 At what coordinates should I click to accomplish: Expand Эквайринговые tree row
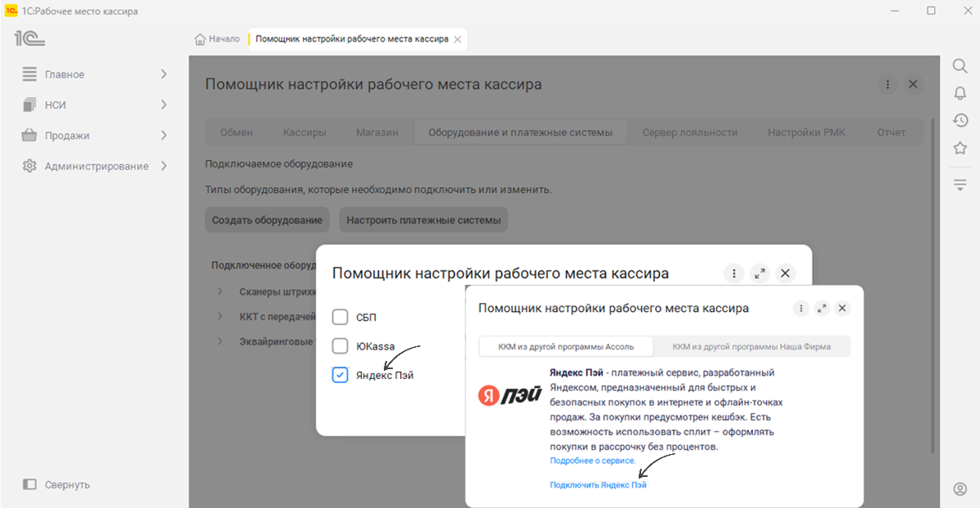[x=220, y=341]
